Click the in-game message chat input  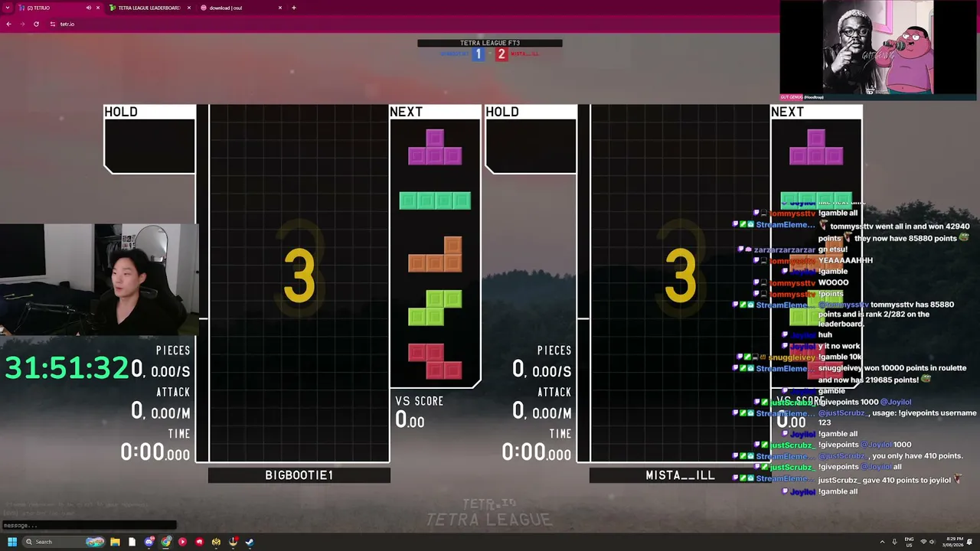89,525
